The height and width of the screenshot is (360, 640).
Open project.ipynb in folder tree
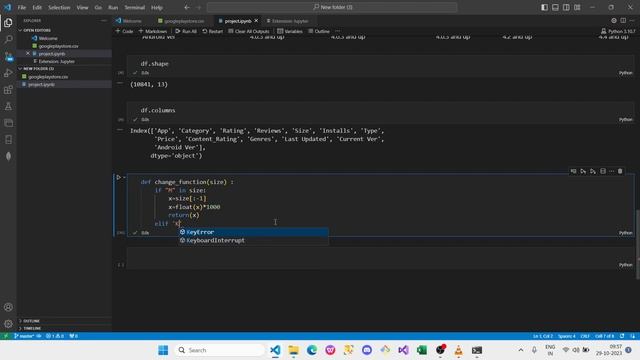41,84
